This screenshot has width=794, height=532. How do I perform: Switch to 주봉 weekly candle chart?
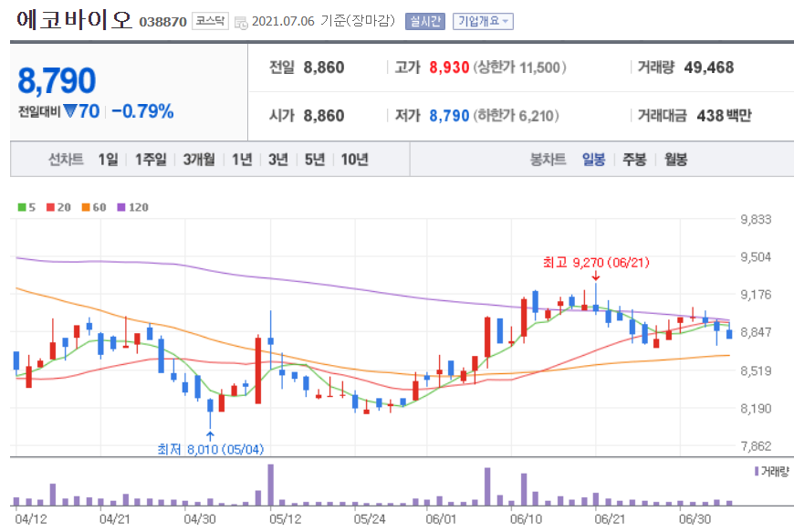click(634, 160)
